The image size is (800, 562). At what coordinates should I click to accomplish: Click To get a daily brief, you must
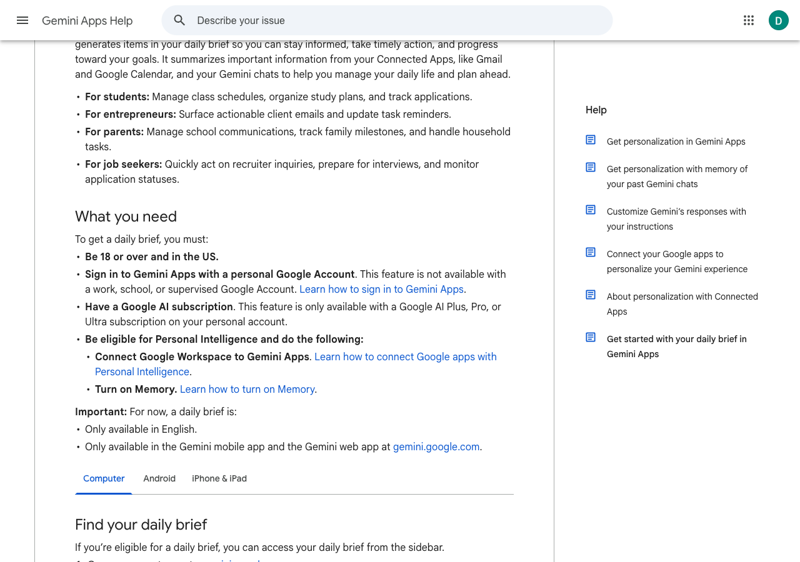tap(141, 239)
